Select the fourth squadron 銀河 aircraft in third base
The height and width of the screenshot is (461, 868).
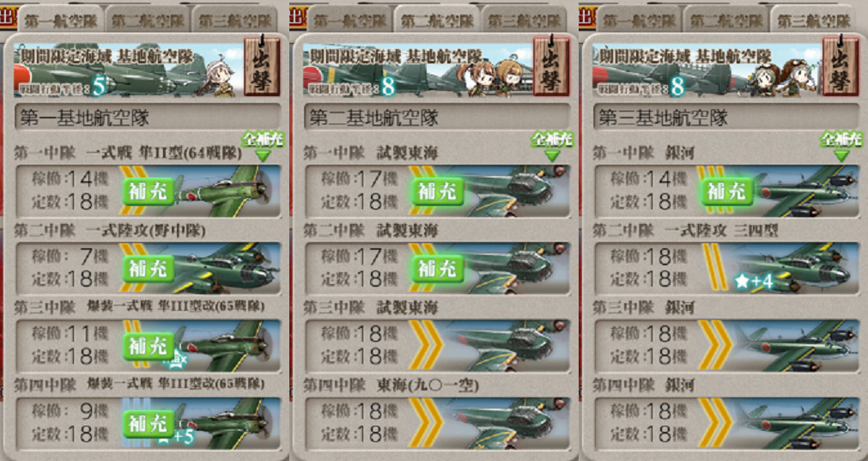click(x=797, y=423)
